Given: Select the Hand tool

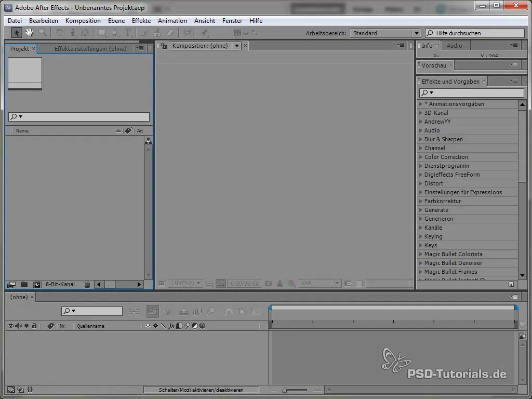Looking at the screenshot, I should [29, 33].
